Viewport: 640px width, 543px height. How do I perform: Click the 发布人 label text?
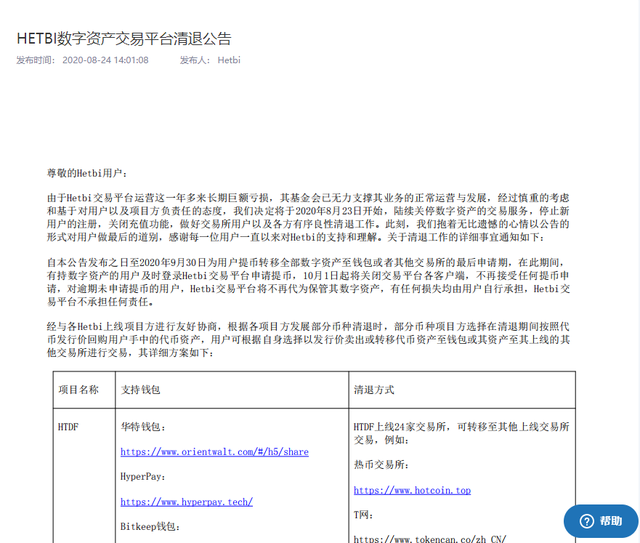195,61
